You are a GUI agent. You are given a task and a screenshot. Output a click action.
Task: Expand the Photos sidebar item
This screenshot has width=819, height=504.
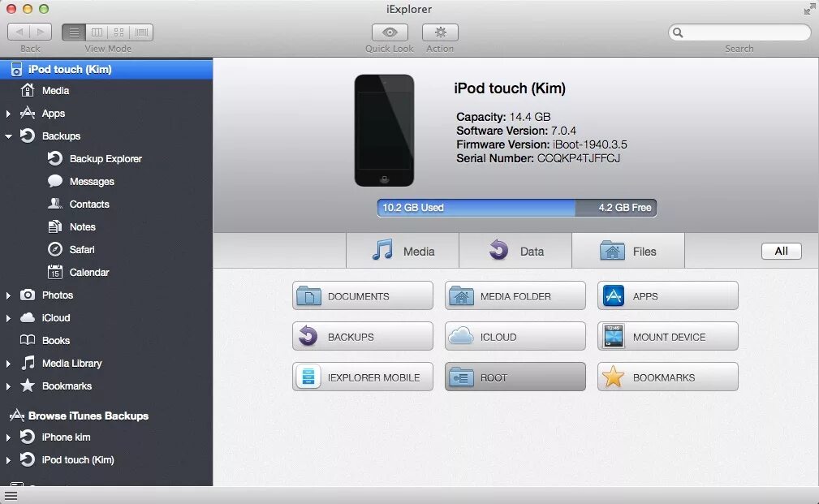point(8,295)
